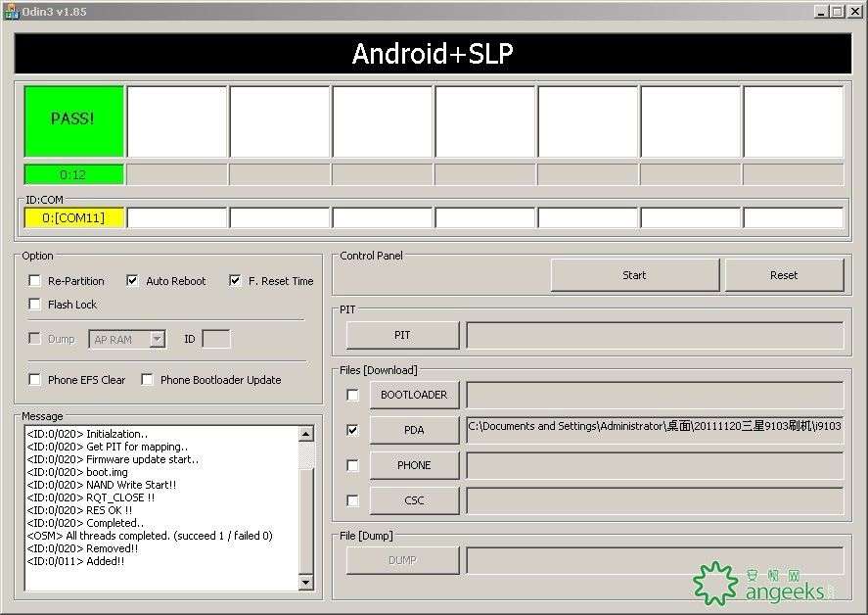The image size is (868, 615).
Task: Tick the checkbox beside BOOTLOADER
Action: coord(352,395)
